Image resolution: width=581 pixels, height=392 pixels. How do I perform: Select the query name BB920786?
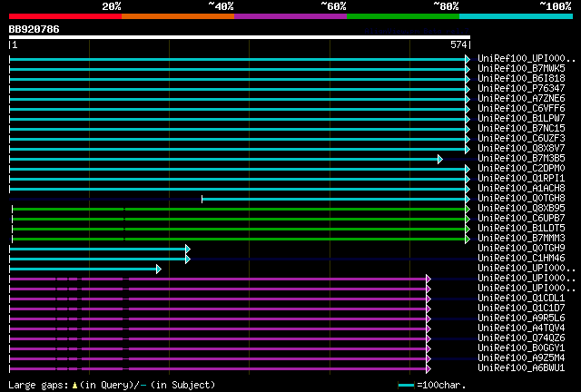coord(34,29)
